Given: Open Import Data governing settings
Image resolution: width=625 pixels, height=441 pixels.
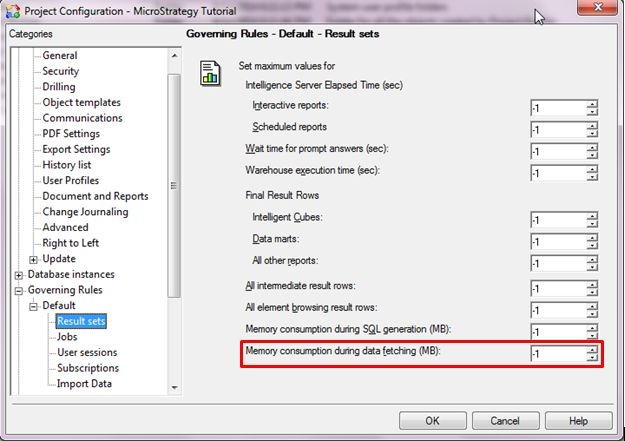Looking at the screenshot, I should 84,383.
